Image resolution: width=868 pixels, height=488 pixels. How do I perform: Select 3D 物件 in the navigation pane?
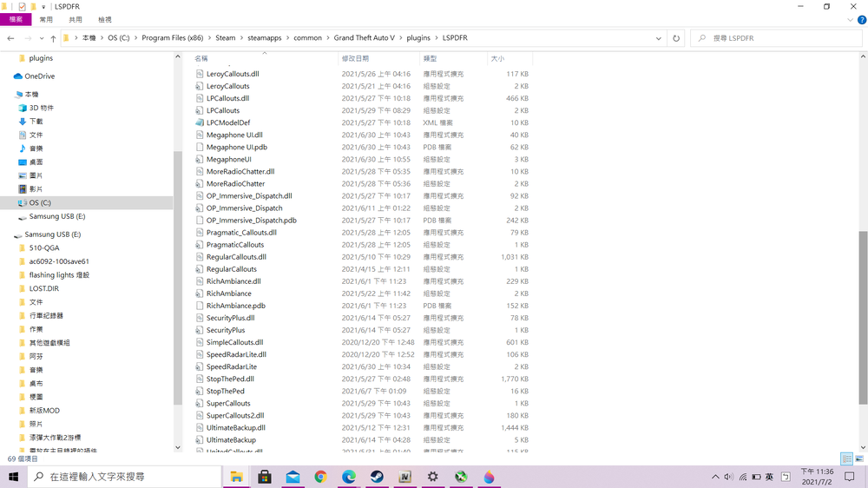[x=41, y=108]
